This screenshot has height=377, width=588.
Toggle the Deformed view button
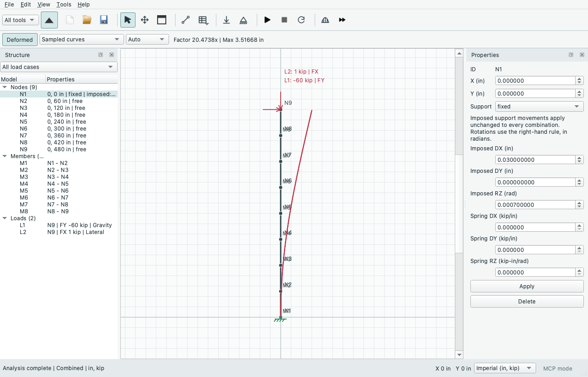pos(20,40)
